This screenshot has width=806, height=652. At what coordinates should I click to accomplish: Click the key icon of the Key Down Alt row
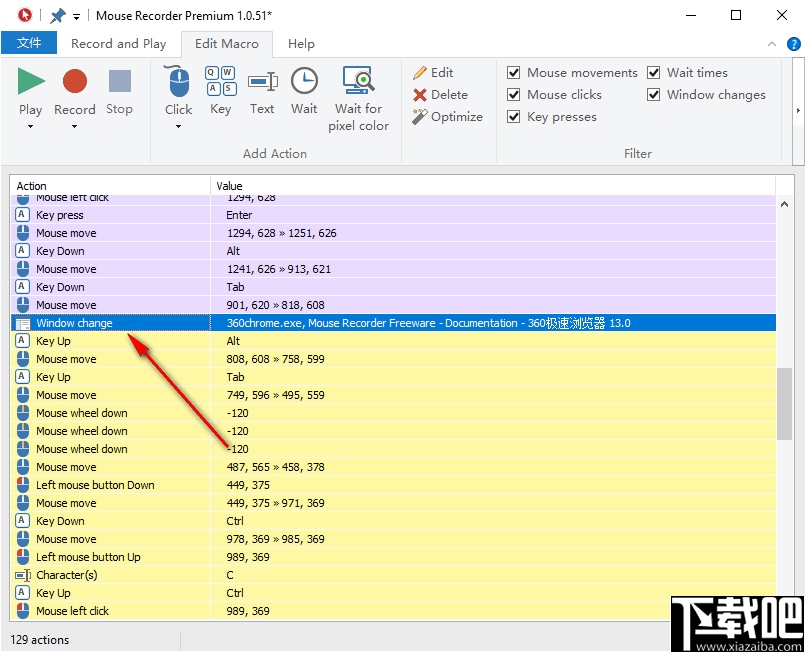pyautogui.click(x=22, y=250)
